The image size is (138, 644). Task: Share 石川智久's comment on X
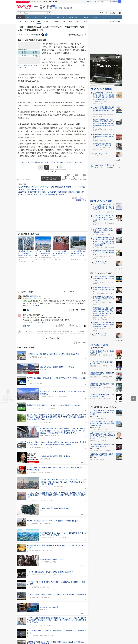[25, 310]
